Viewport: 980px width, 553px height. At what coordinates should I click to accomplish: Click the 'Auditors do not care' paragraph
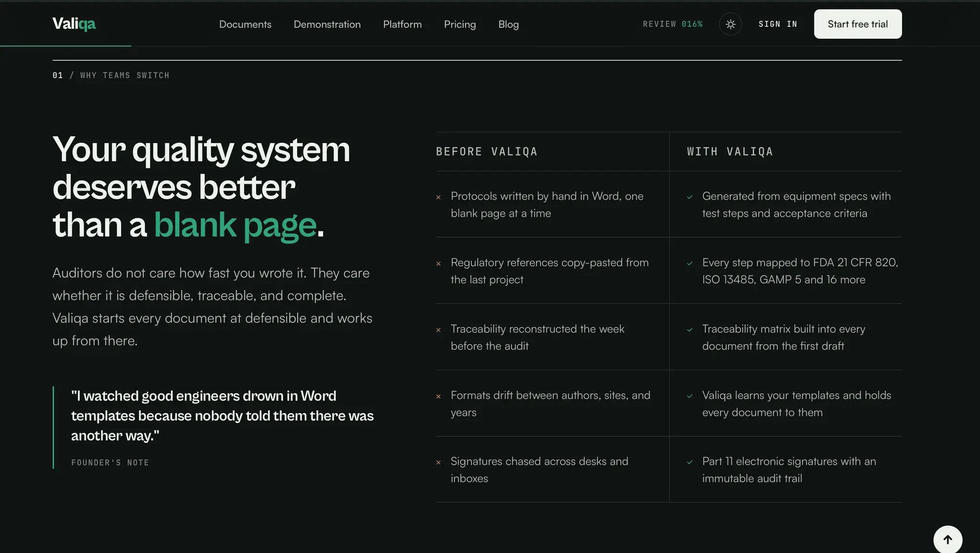[x=212, y=307]
